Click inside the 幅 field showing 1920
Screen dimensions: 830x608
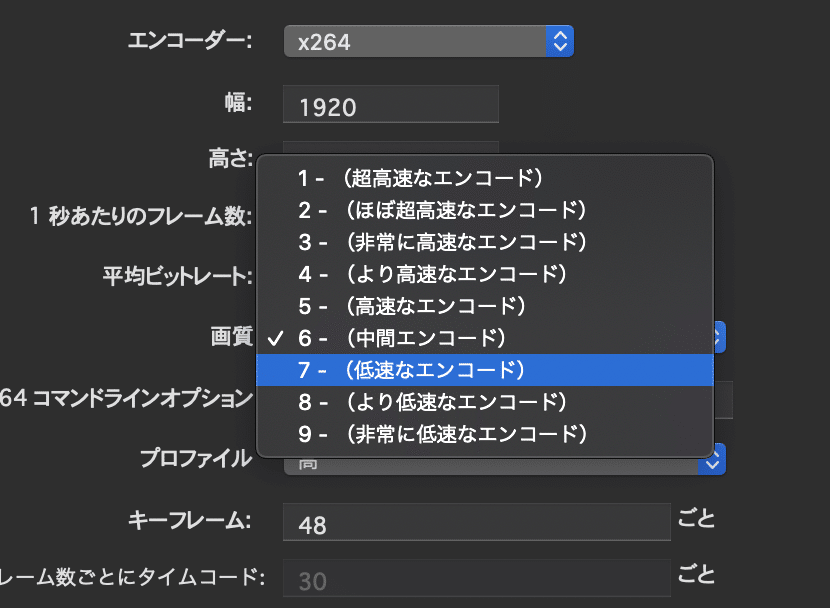pos(390,104)
